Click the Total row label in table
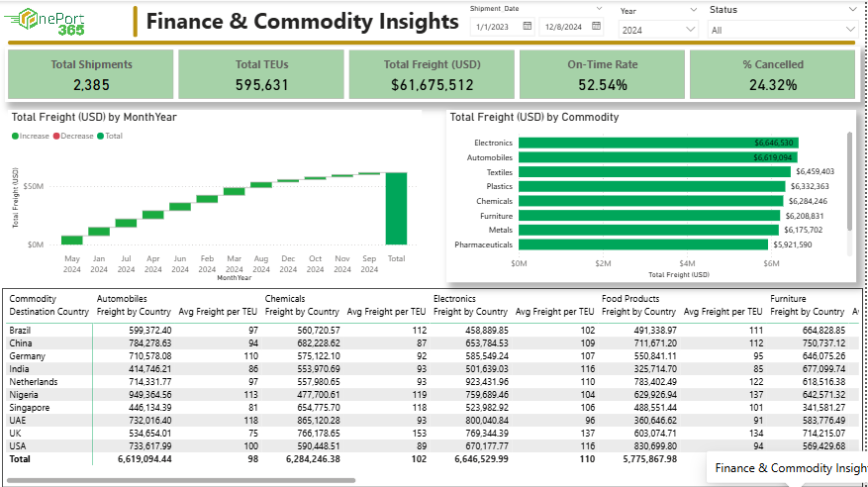 [x=20, y=459]
